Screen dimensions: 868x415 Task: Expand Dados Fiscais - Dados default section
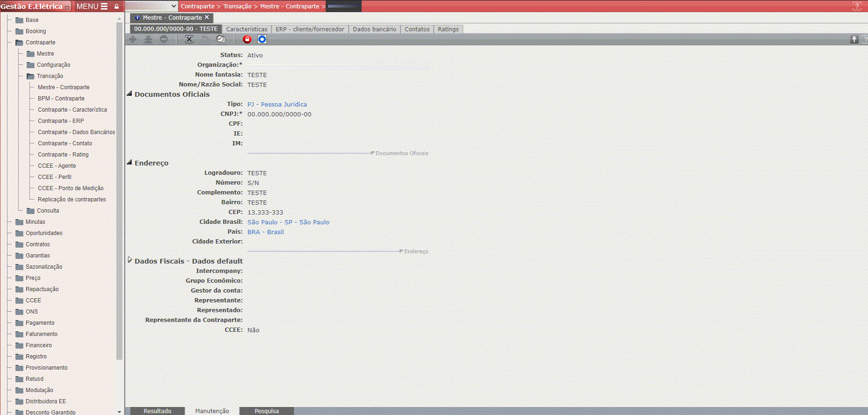[130, 260]
